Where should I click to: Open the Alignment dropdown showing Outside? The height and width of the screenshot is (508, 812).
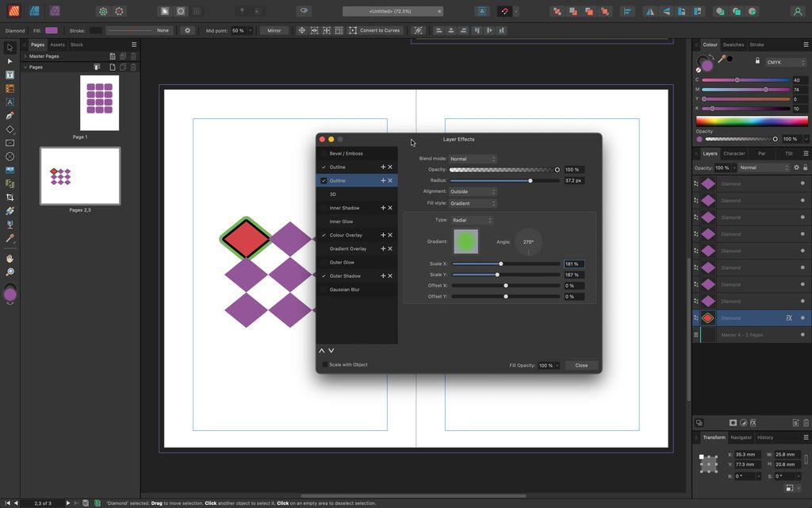coord(473,191)
